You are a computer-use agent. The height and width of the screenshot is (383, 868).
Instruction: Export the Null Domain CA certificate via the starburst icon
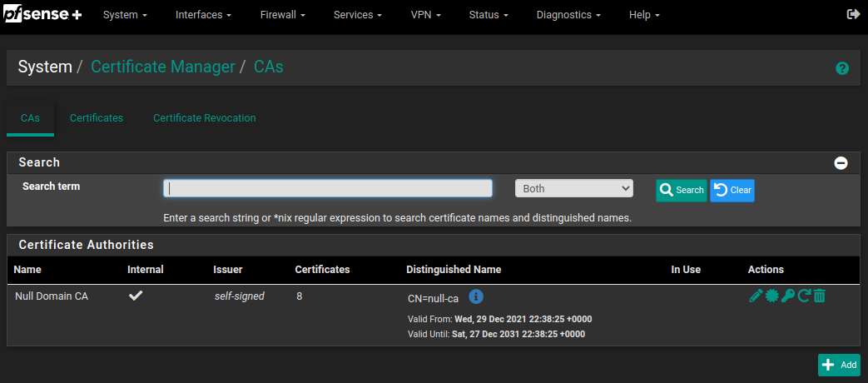click(x=771, y=296)
